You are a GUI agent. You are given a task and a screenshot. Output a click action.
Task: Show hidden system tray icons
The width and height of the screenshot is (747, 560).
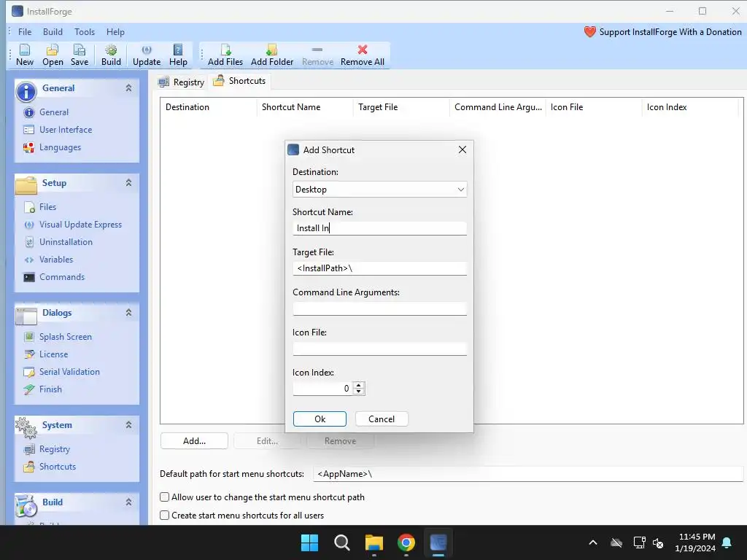(x=593, y=542)
